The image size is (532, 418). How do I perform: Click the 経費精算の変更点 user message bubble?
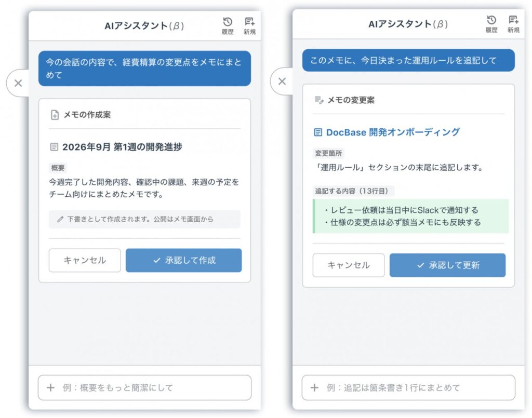coord(144,69)
